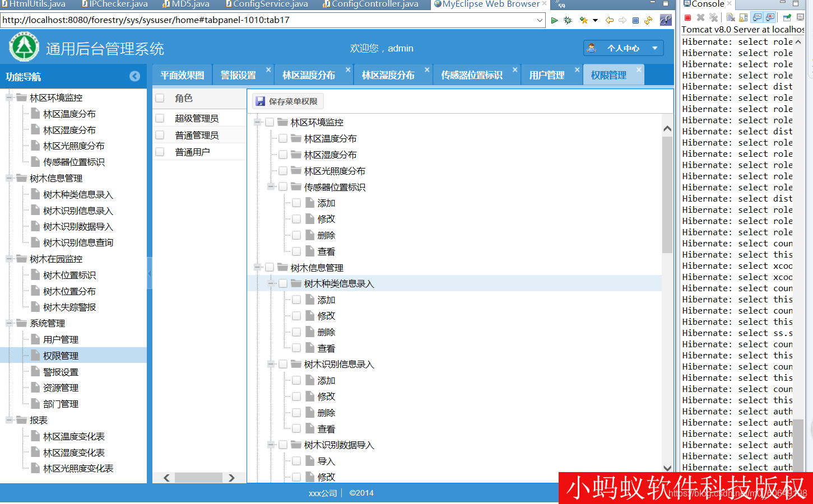813x504 pixels.
Task: Toggle Show Console on standard error icon
Action: tap(770, 17)
